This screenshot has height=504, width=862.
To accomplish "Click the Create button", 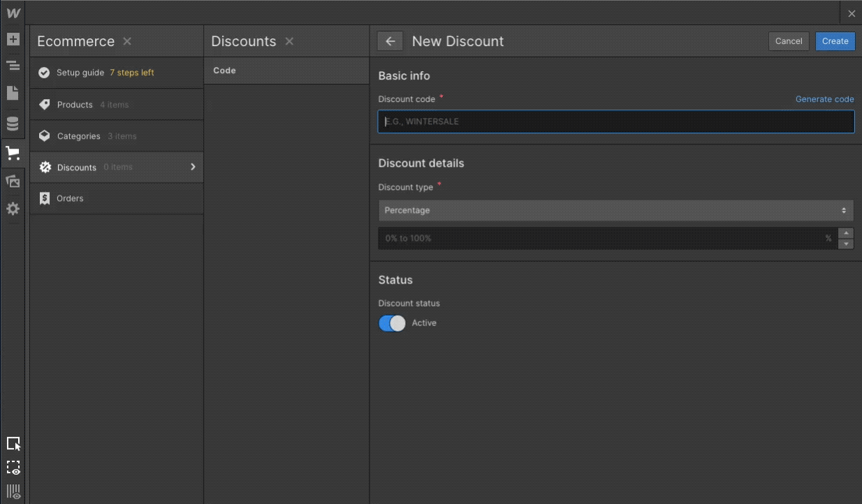I will (835, 41).
